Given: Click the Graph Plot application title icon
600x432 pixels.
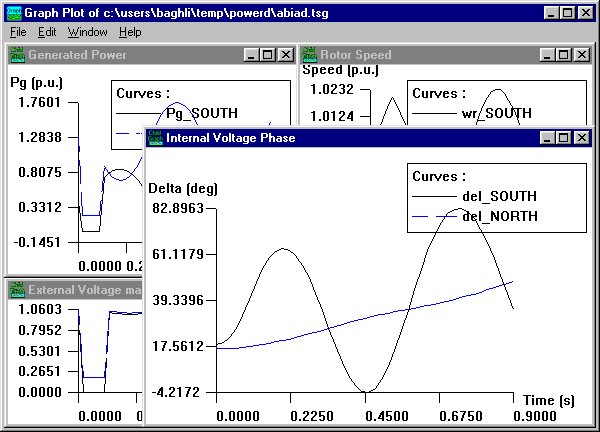Looking at the screenshot, I should click(14, 13).
